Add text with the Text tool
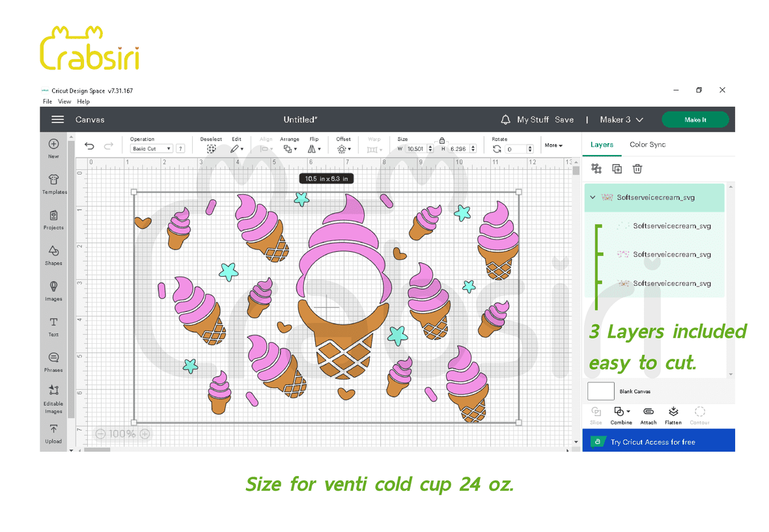 pos(53,326)
